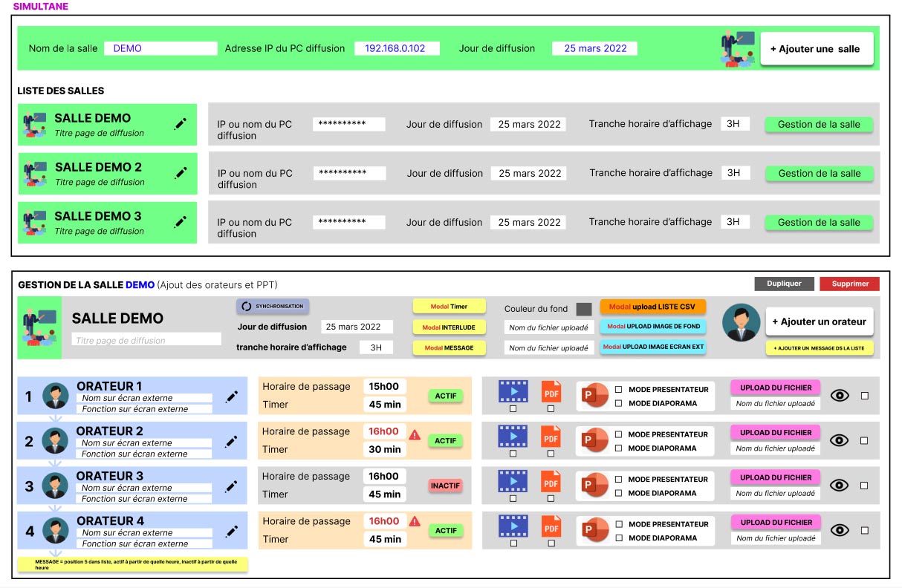
Task: Check MODE DIAPORAMA for ORATEUR 4
Action: coord(618,538)
